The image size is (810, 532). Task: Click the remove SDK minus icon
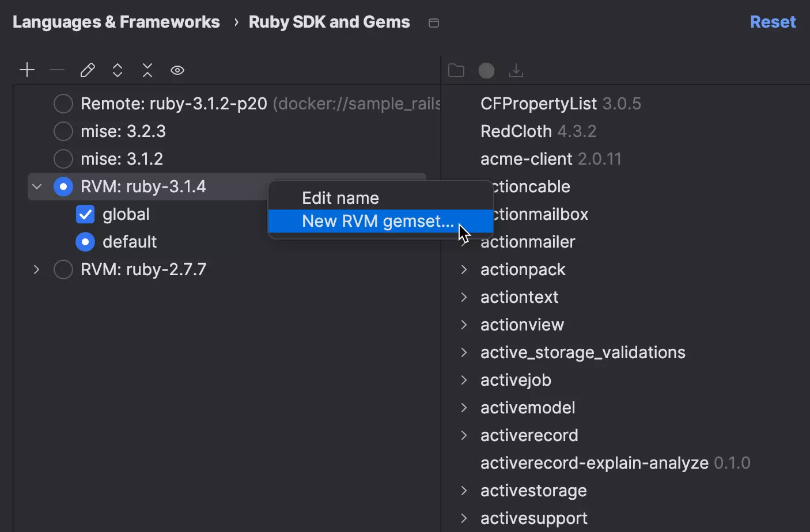click(57, 70)
